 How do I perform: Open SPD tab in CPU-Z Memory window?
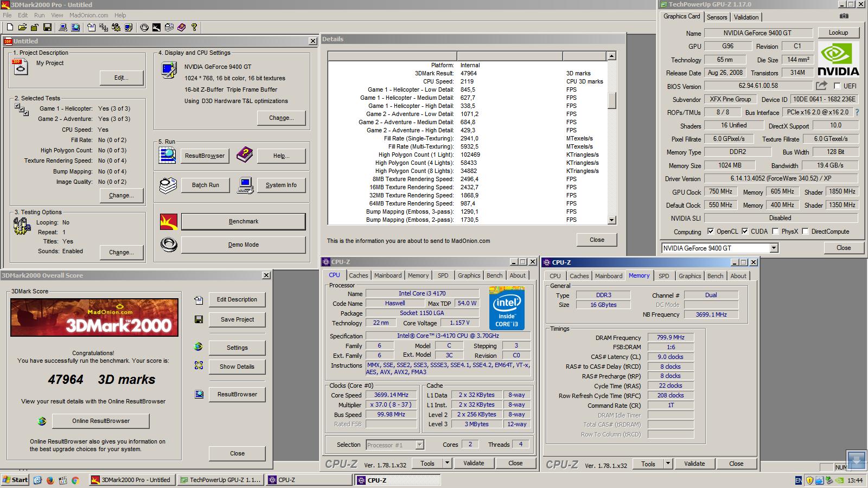tap(663, 276)
